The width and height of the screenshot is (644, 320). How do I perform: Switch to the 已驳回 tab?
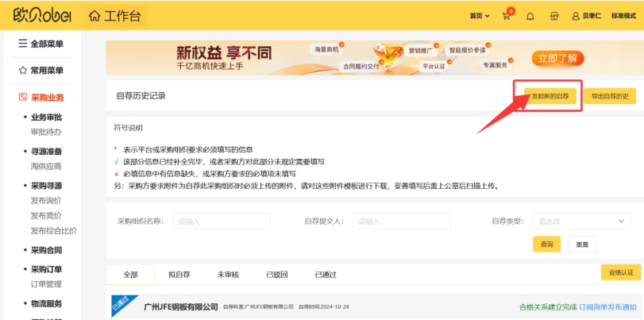277,275
